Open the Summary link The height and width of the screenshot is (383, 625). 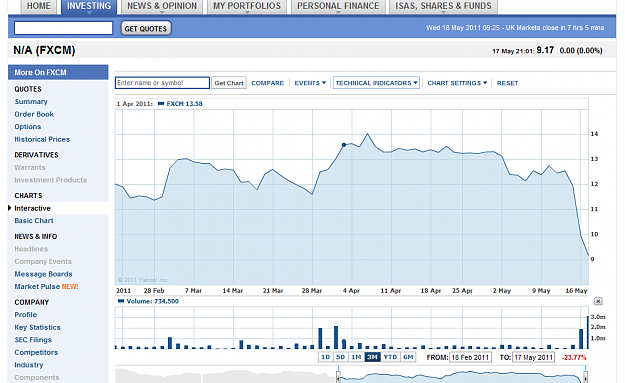(x=31, y=102)
